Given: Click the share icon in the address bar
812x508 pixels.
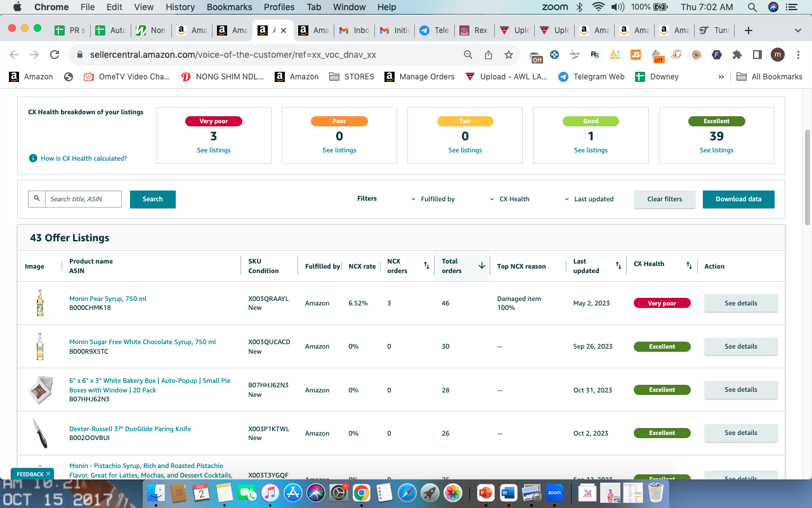Looking at the screenshot, I should [488, 55].
